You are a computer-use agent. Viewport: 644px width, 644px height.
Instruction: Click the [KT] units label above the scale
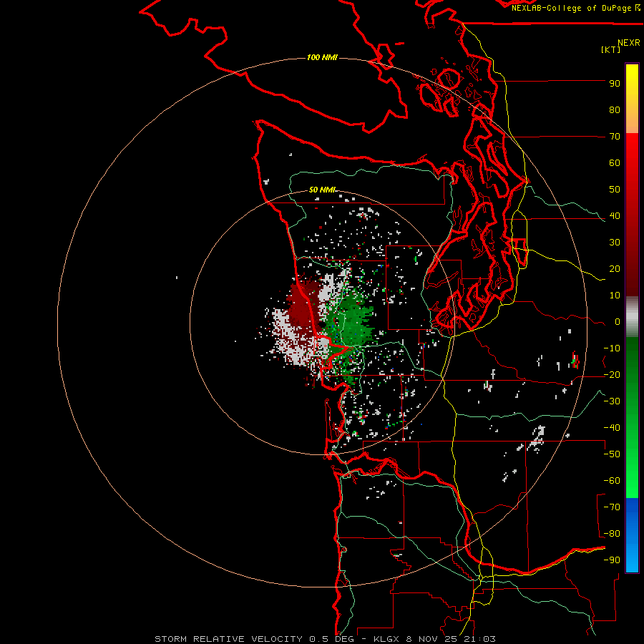tap(610, 49)
